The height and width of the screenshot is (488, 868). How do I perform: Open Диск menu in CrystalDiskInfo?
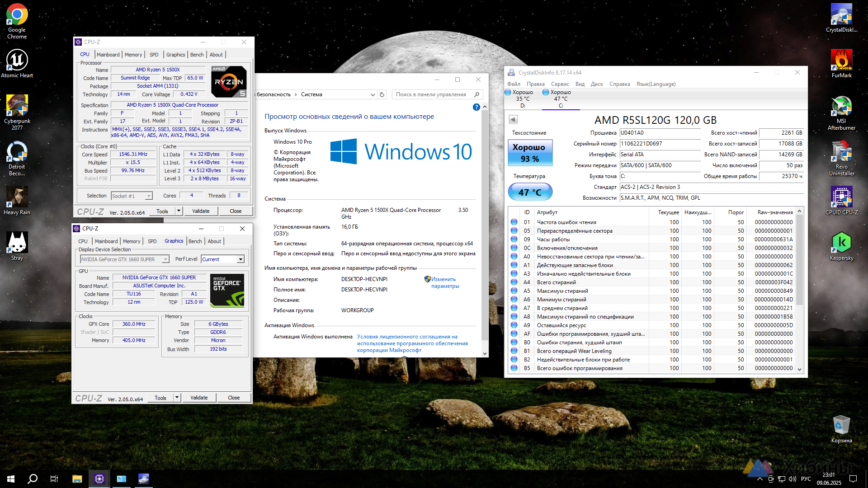pos(597,84)
